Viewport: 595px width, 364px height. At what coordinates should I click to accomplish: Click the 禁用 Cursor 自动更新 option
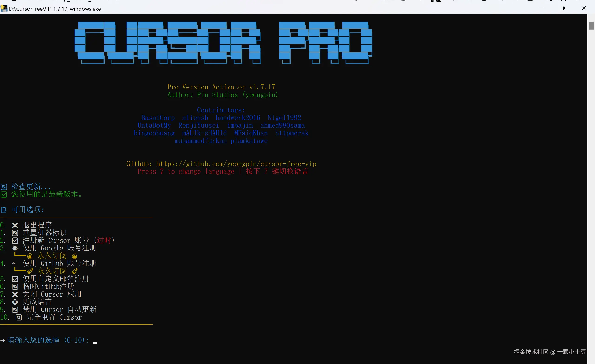coord(59,309)
